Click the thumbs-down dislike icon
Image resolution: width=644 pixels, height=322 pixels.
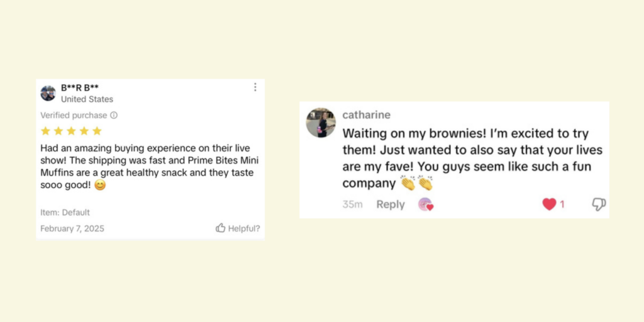599,204
